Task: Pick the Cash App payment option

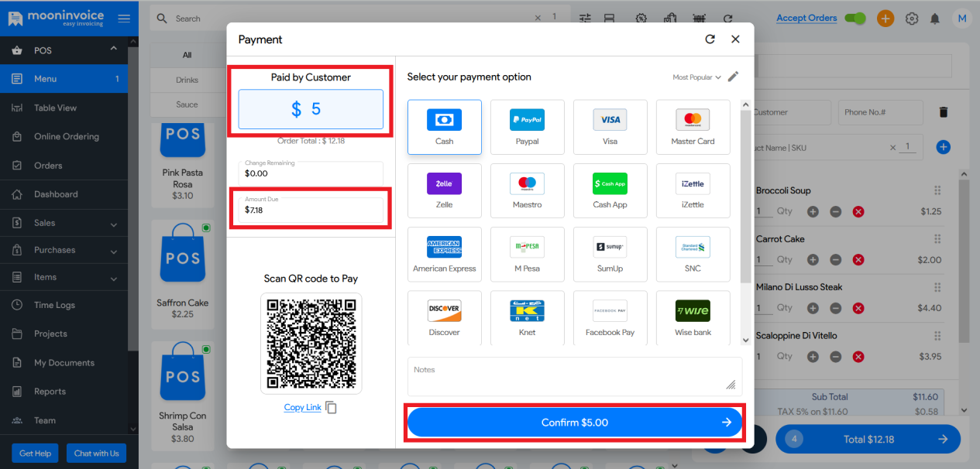Action: pyautogui.click(x=610, y=190)
